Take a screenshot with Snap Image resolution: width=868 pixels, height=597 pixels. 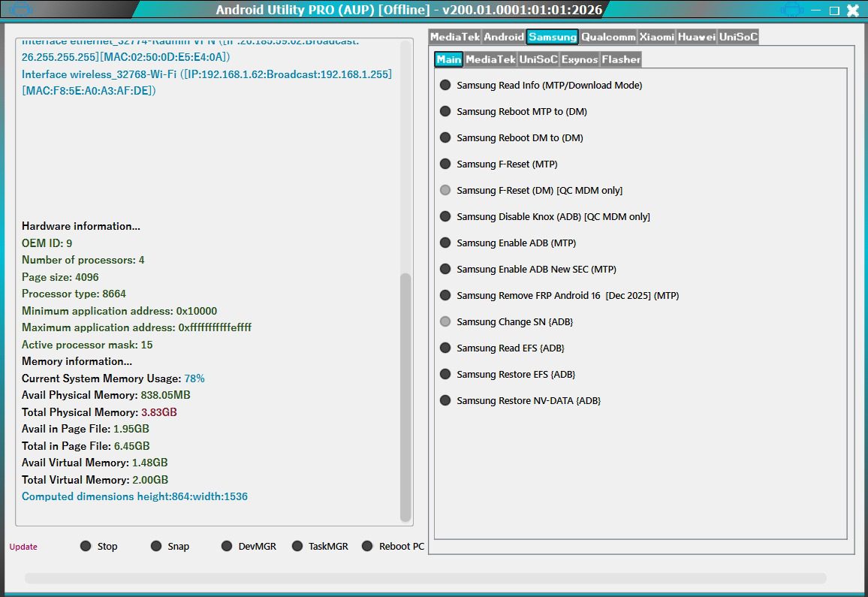click(x=170, y=547)
